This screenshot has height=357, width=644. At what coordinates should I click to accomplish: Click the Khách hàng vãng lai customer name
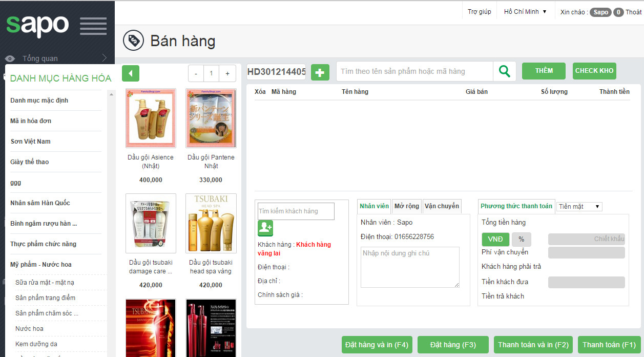[x=295, y=249]
